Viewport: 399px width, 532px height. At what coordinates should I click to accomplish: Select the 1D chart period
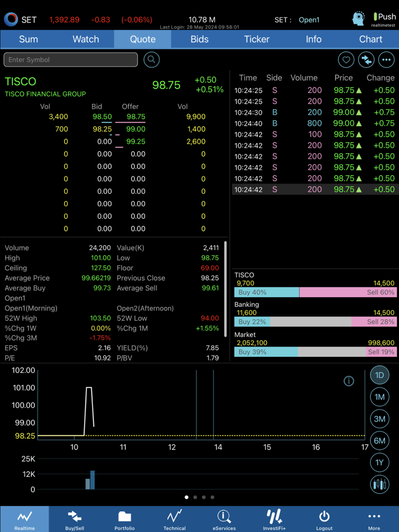[x=379, y=375]
